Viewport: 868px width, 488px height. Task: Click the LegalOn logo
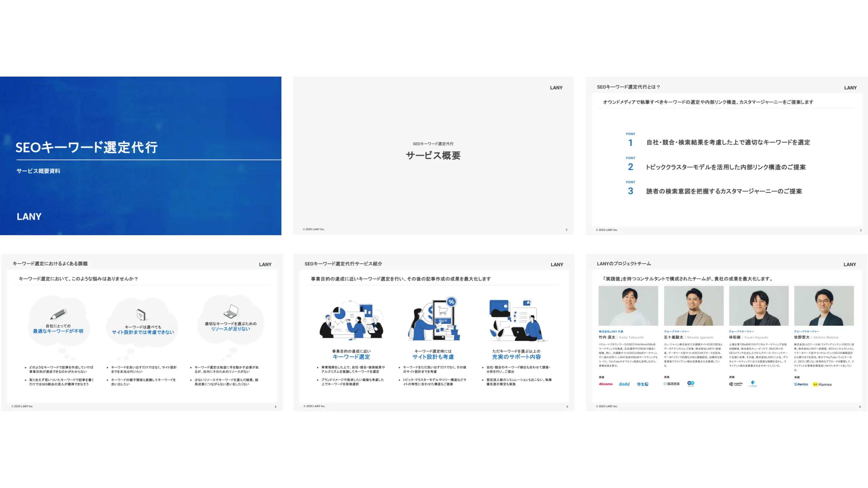[736, 384]
